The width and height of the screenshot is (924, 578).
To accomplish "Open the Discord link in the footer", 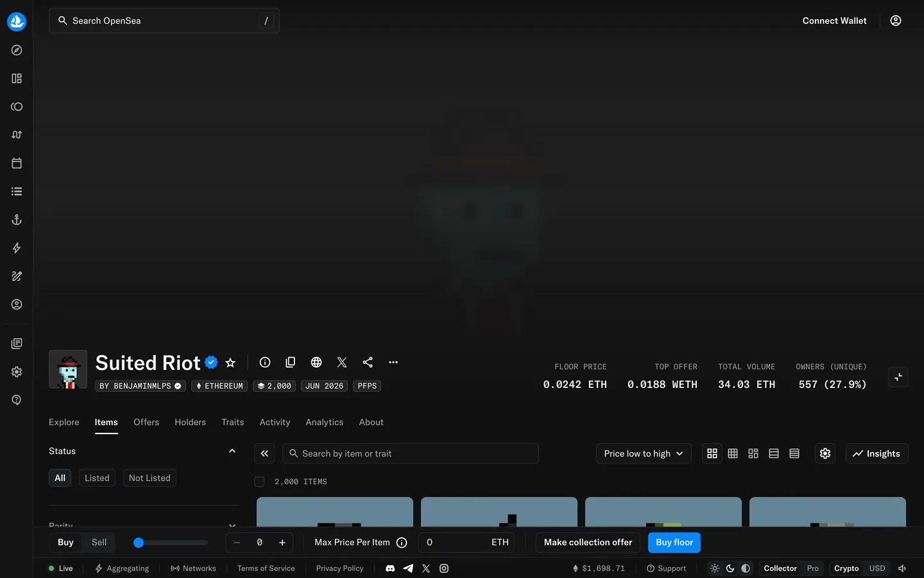I will click(390, 568).
